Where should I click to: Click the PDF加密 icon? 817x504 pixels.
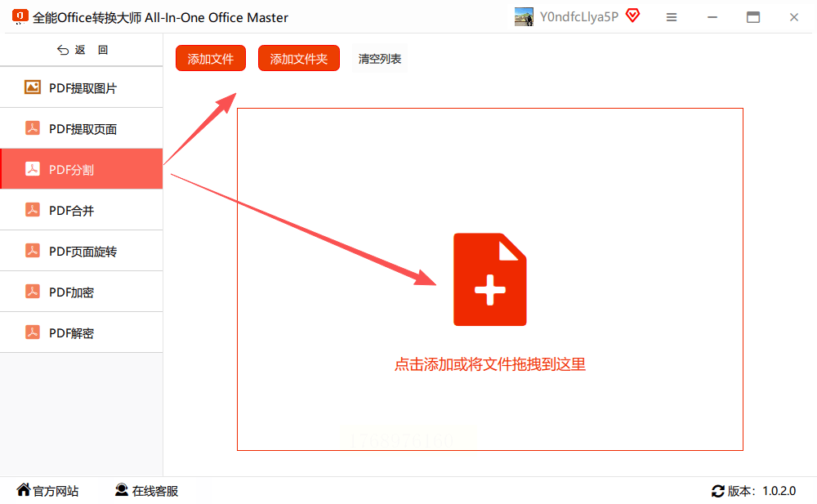click(33, 292)
